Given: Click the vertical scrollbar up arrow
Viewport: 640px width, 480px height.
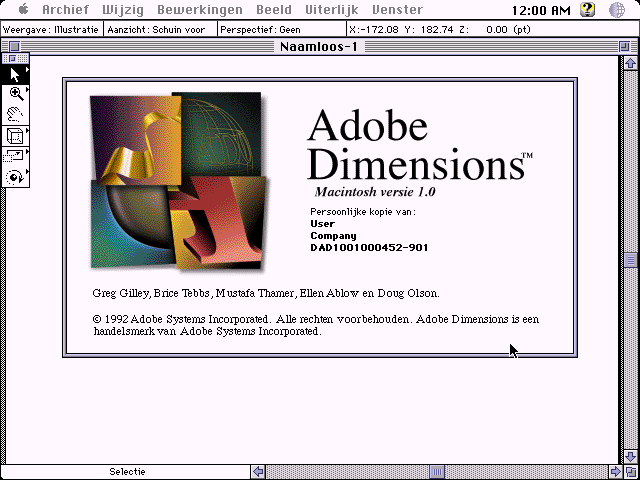Looking at the screenshot, I should (631, 63).
